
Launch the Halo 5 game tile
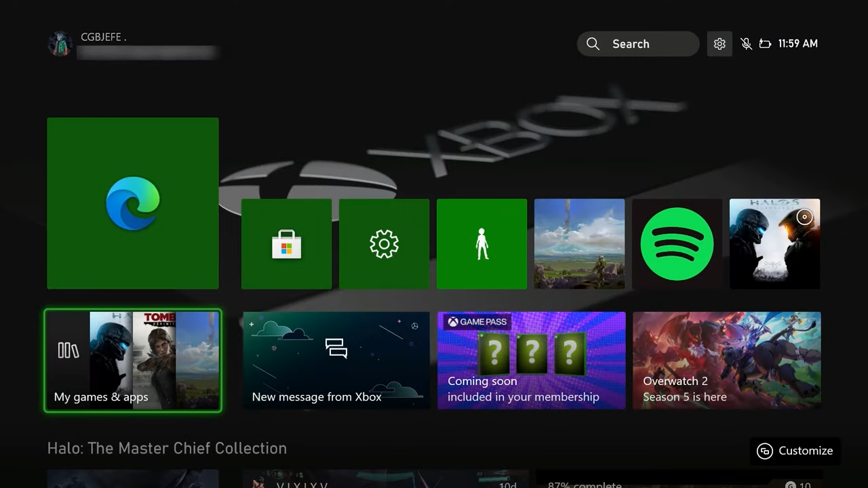pos(774,244)
